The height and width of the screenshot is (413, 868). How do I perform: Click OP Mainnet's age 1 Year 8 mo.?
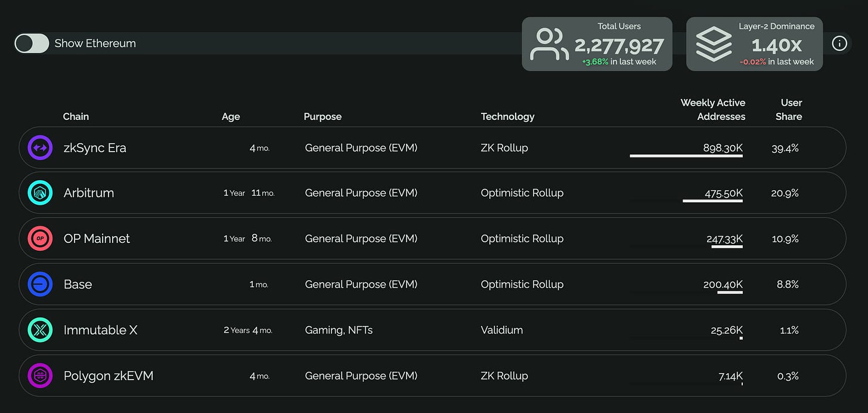click(x=247, y=238)
